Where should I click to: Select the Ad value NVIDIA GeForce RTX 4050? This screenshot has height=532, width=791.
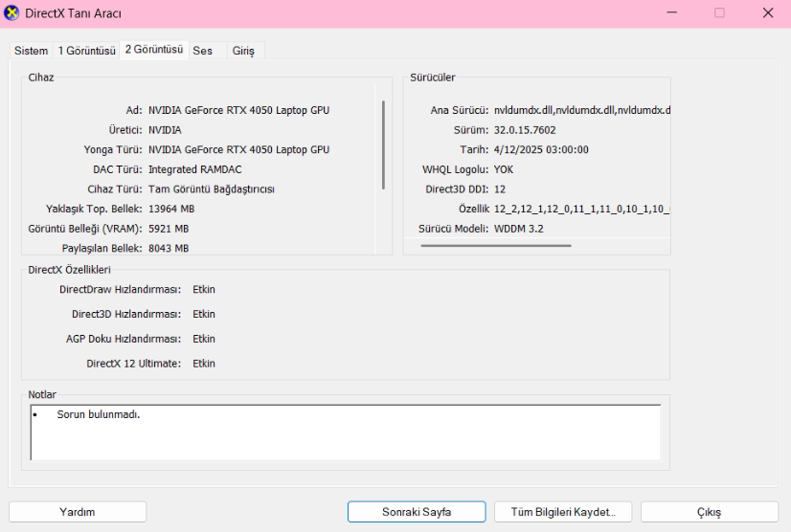pyautogui.click(x=238, y=110)
